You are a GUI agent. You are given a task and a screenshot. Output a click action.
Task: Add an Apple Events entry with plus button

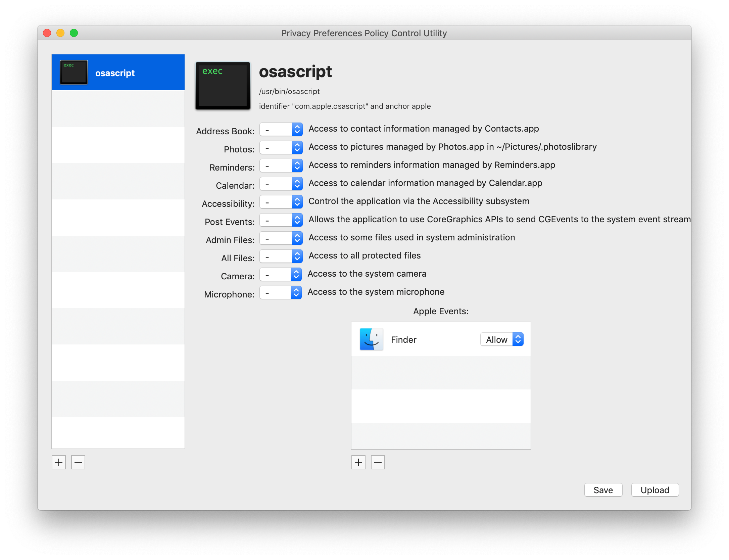coord(358,462)
